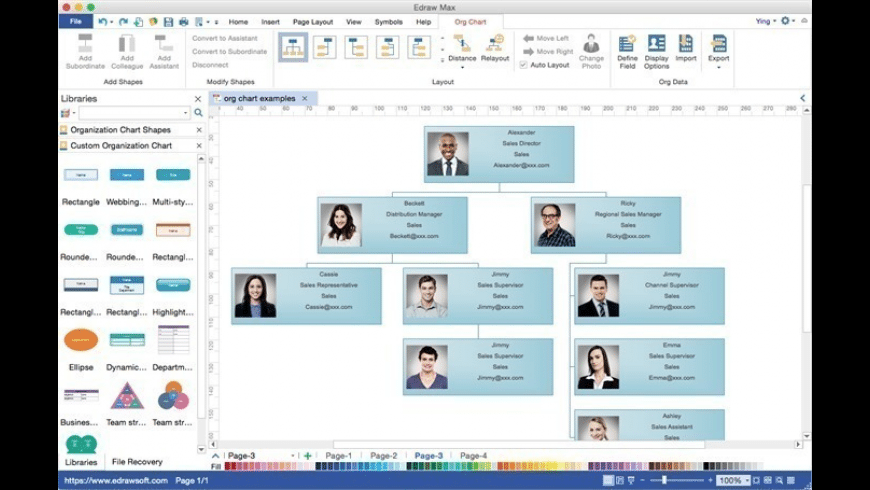Image resolution: width=870 pixels, height=490 pixels.
Task: Click the zoom out minus button
Action: [643, 480]
